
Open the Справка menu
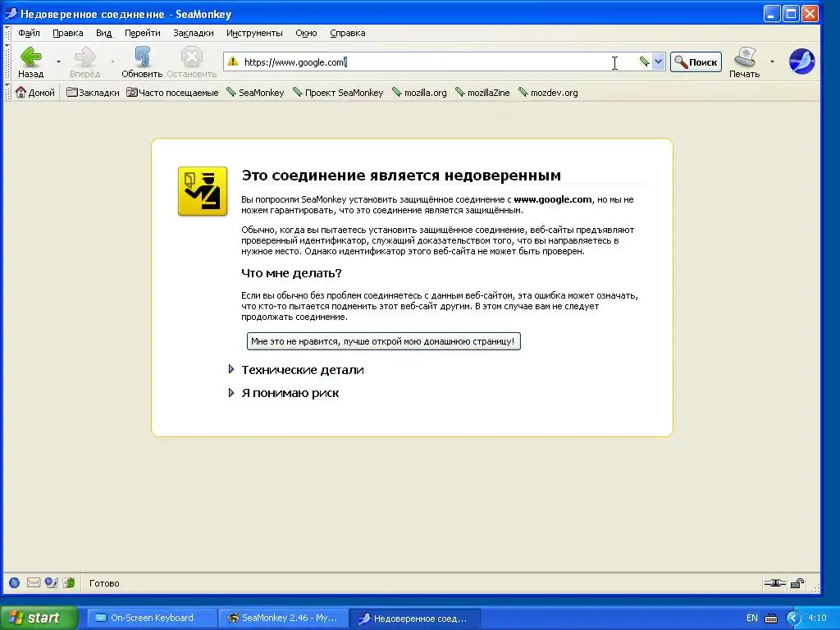[348, 33]
